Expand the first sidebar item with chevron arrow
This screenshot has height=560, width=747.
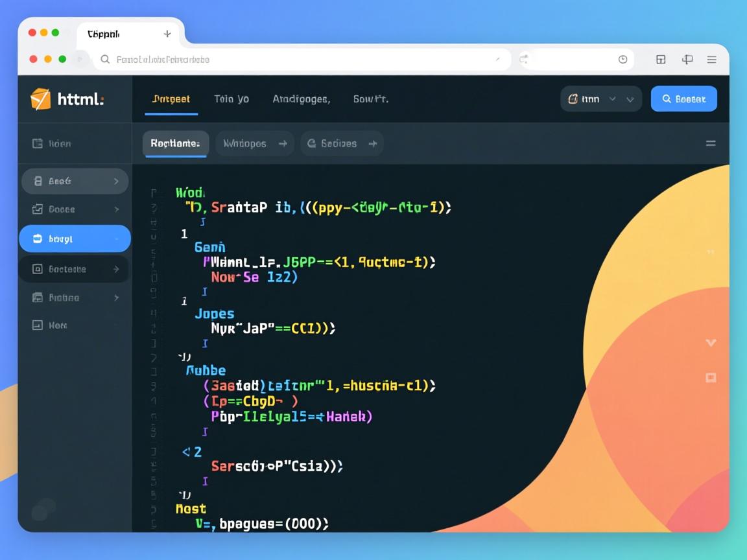point(116,181)
